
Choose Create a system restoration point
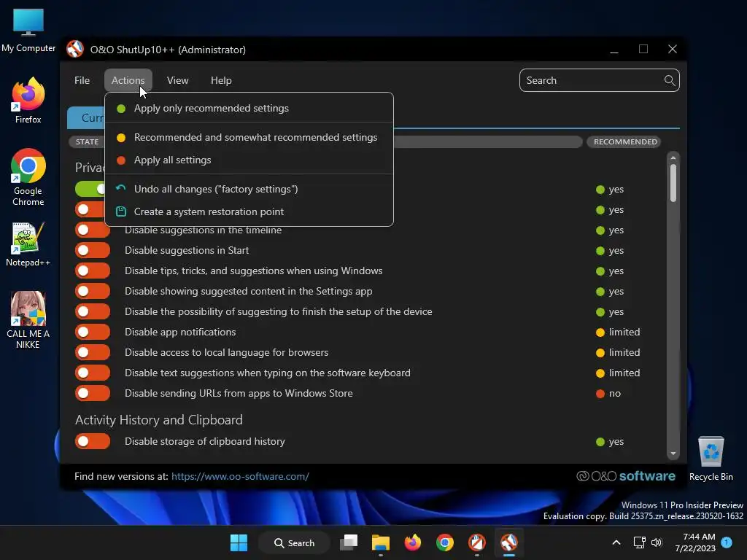tap(249, 211)
